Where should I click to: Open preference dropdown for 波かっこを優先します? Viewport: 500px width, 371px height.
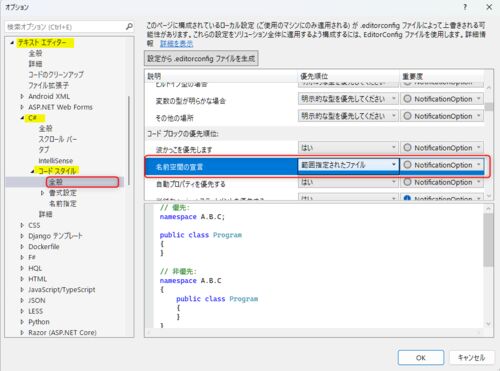pos(348,148)
